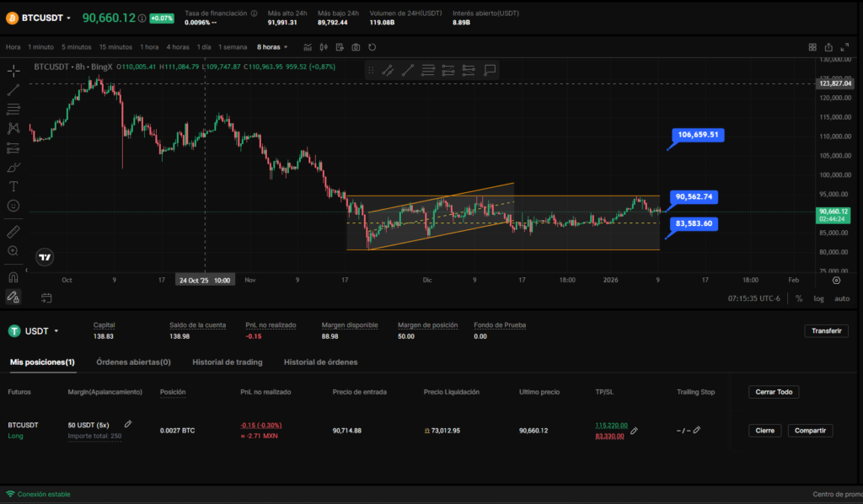The image size is (863, 504).
Task: Click the 106,659.51 price label marker
Action: [x=697, y=135]
